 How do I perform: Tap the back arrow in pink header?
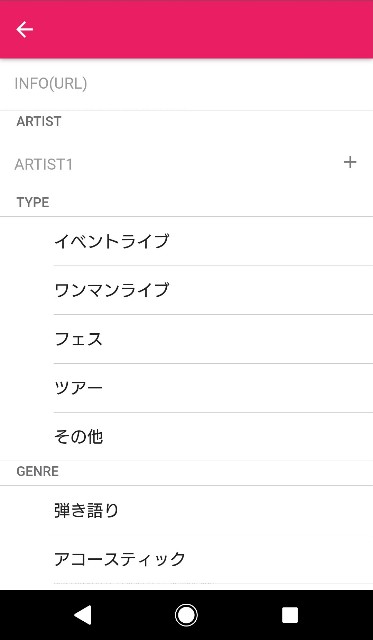(x=24, y=29)
